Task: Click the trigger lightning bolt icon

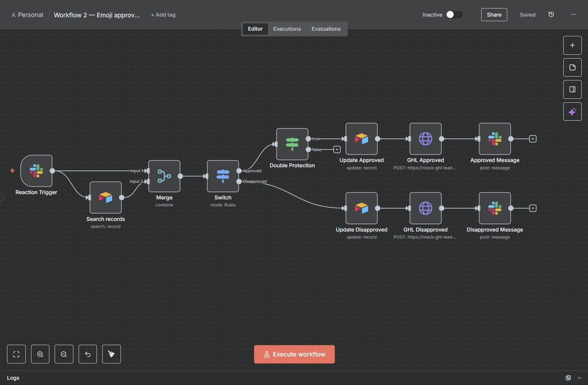Action: point(12,171)
